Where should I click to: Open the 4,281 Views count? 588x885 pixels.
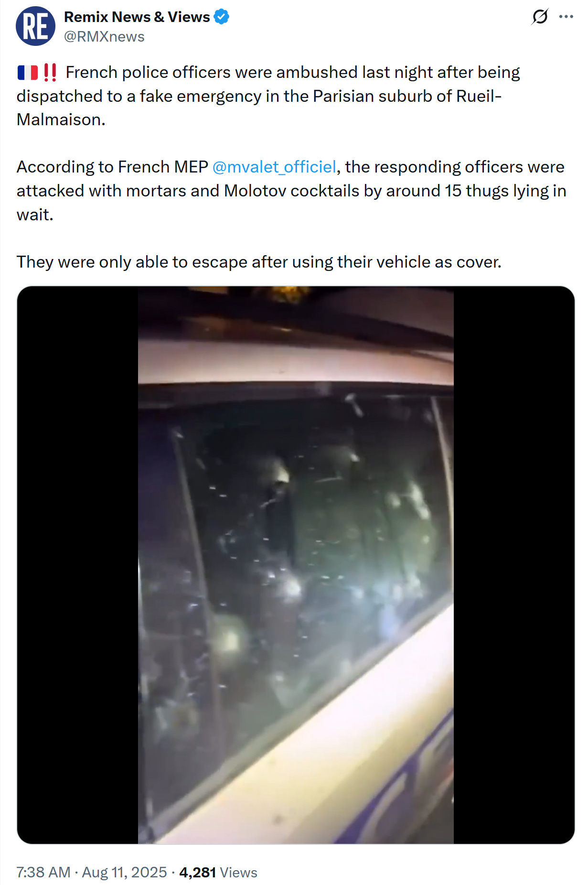(218, 872)
